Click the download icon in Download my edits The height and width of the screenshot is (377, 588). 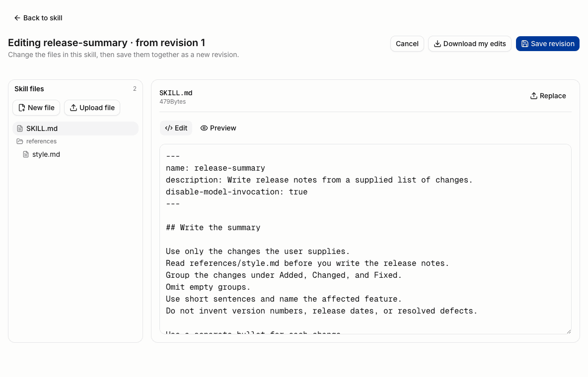[437, 44]
